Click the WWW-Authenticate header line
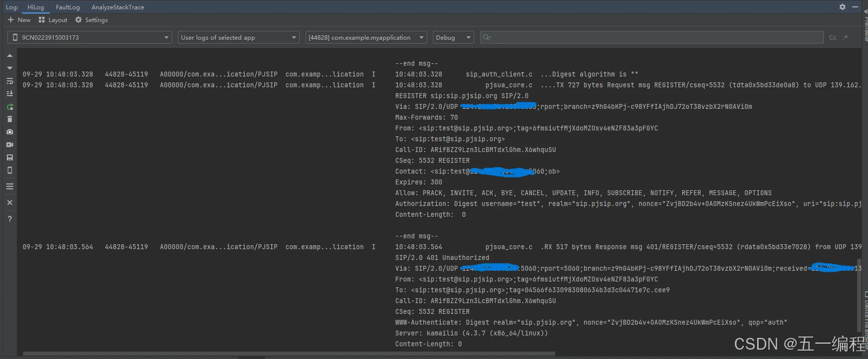Viewport: 868px width, 359px height. (x=591, y=322)
